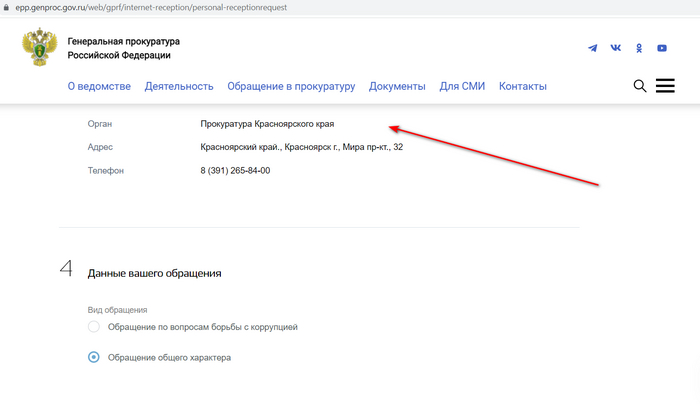
Task: Open the 'О ведомстве' menu
Action: [99, 86]
